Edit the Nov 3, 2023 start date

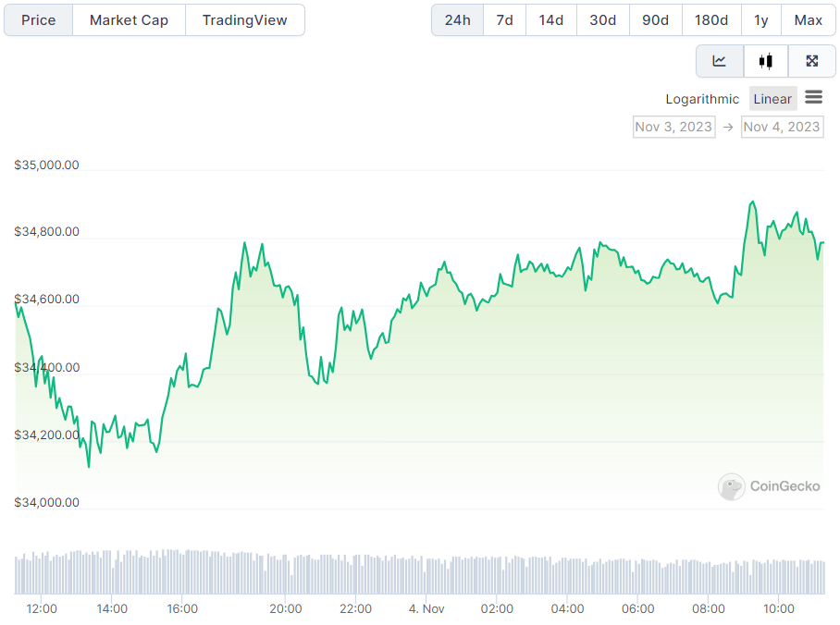point(673,127)
